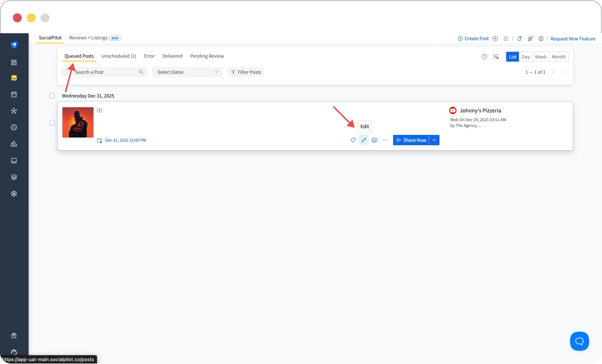Tick the select-all checkbox beside the search field
The image size is (602, 364).
[65, 72]
